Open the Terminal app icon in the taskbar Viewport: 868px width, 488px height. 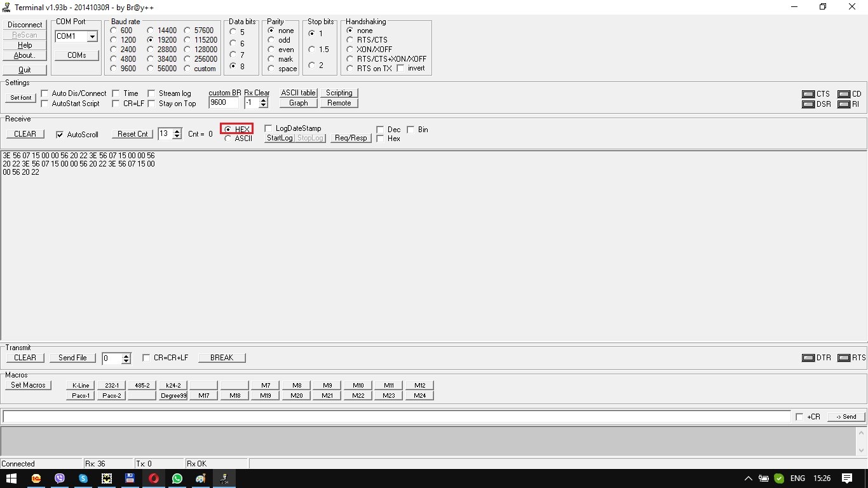[224, 478]
